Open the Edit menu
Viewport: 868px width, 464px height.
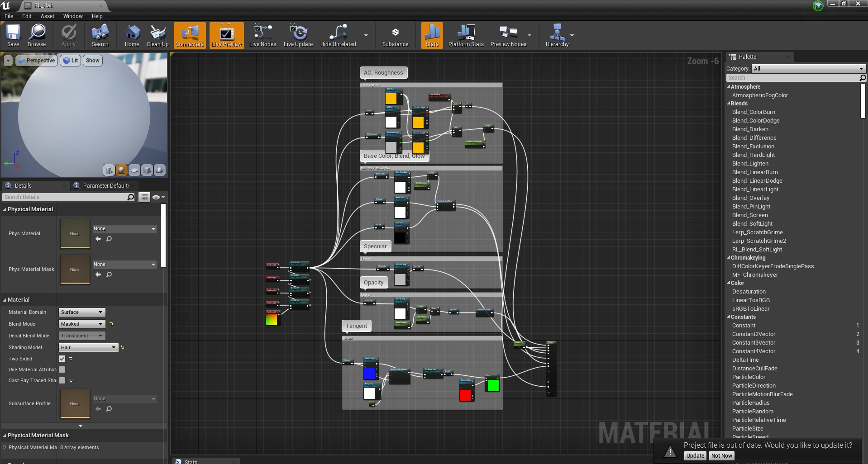27,16
